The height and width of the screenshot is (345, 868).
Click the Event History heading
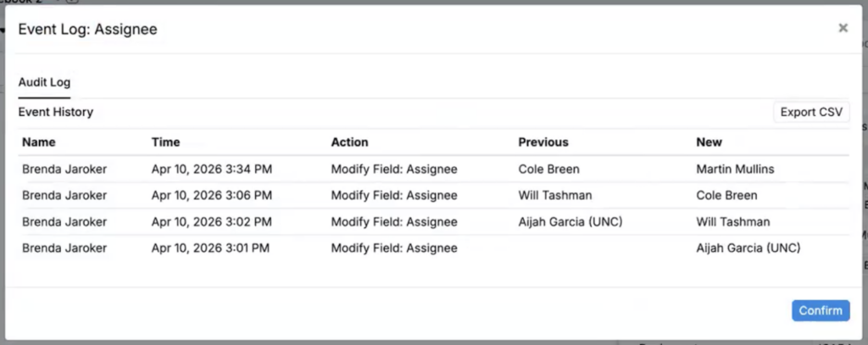click(x=56, y=112)
